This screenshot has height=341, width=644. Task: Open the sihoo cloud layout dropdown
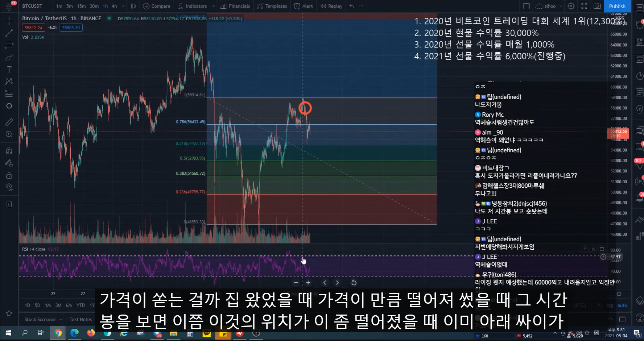[549, 6]
